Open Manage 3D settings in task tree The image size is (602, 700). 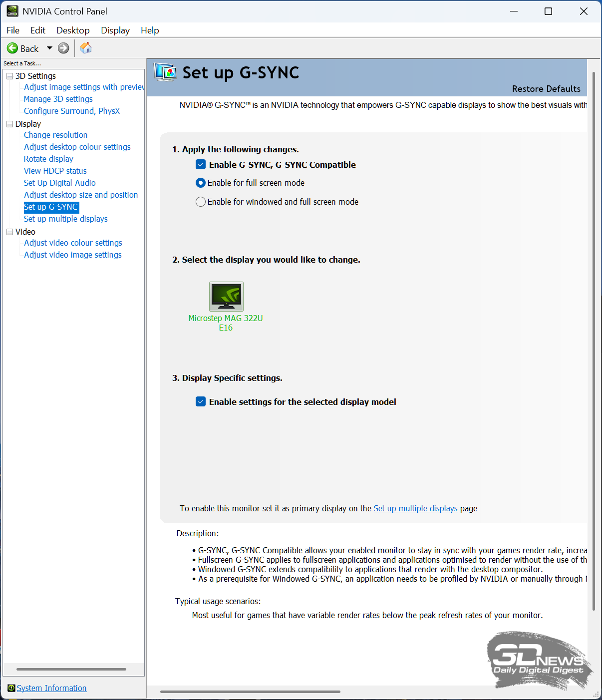pyautogui.click(x=58, y=99)
